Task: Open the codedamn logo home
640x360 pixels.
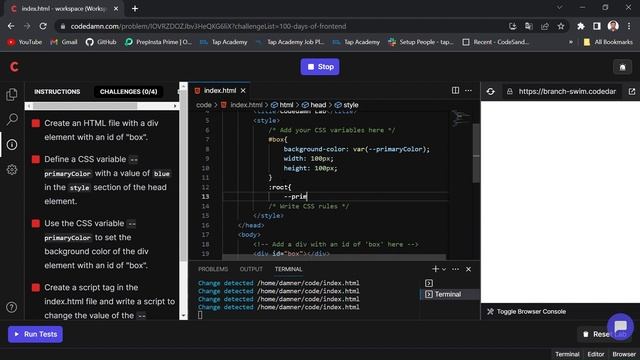Action: 14,67
